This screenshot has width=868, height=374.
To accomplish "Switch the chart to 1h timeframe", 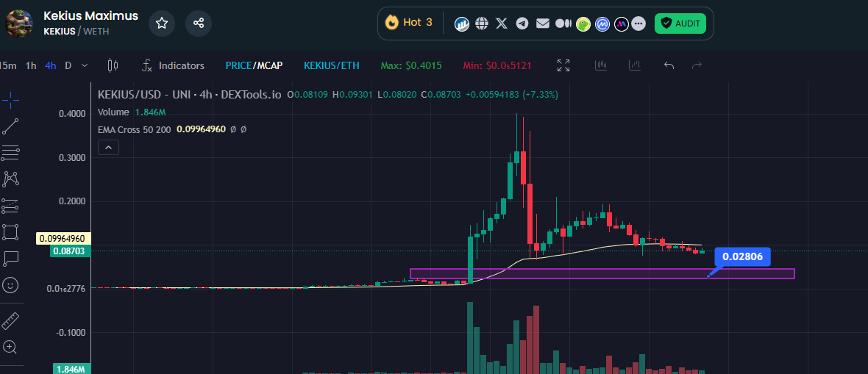I will 30,65.
